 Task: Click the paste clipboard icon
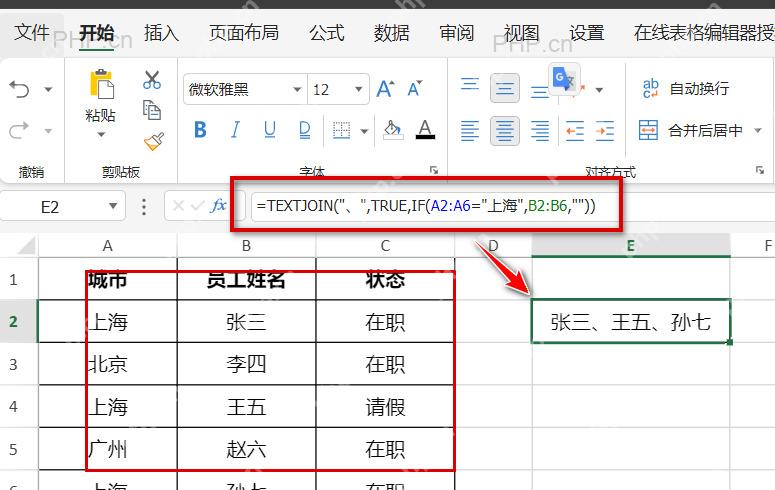click(101, 84)
